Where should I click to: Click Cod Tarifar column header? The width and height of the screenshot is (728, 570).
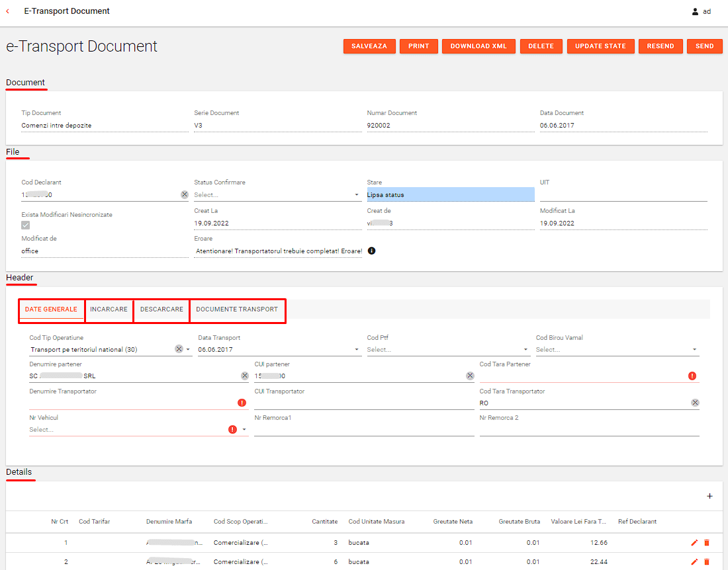coord(94,522)
